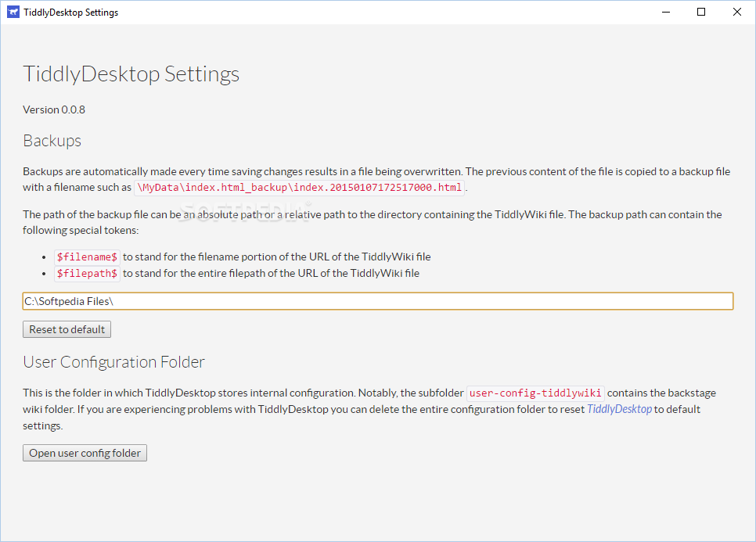Click the Version 0.0.8 text

pos(54,109)
